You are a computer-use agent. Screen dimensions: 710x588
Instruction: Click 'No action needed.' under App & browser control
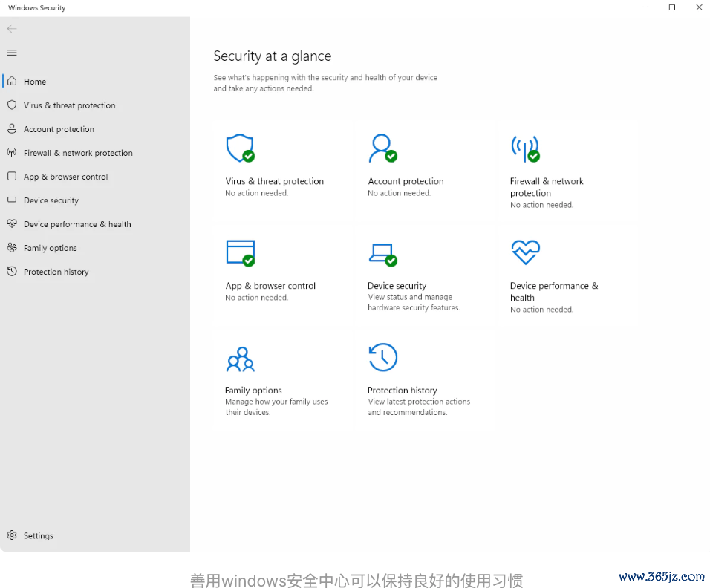click(257, 298)
